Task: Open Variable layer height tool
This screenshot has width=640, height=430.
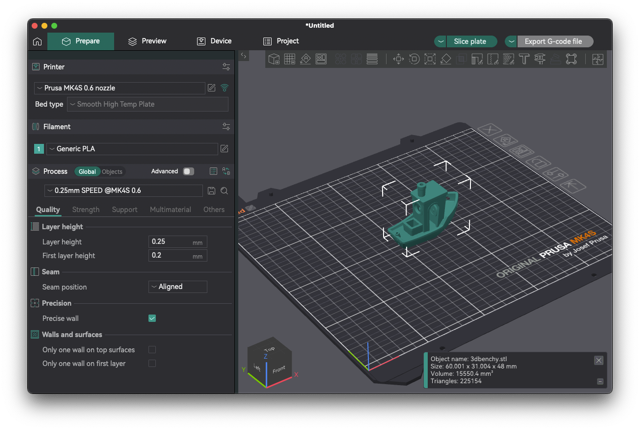Action: coord(372,59)
